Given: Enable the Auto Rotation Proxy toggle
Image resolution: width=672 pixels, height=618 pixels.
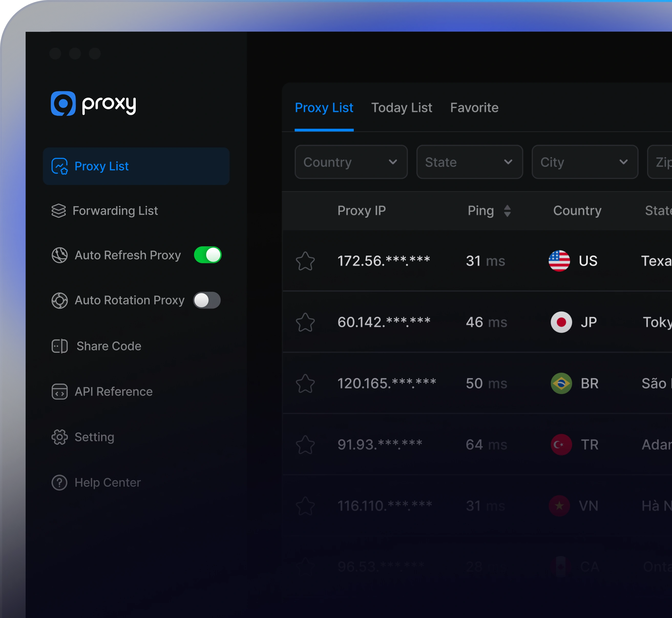Looking at the screenshot, I should (207, 300).
